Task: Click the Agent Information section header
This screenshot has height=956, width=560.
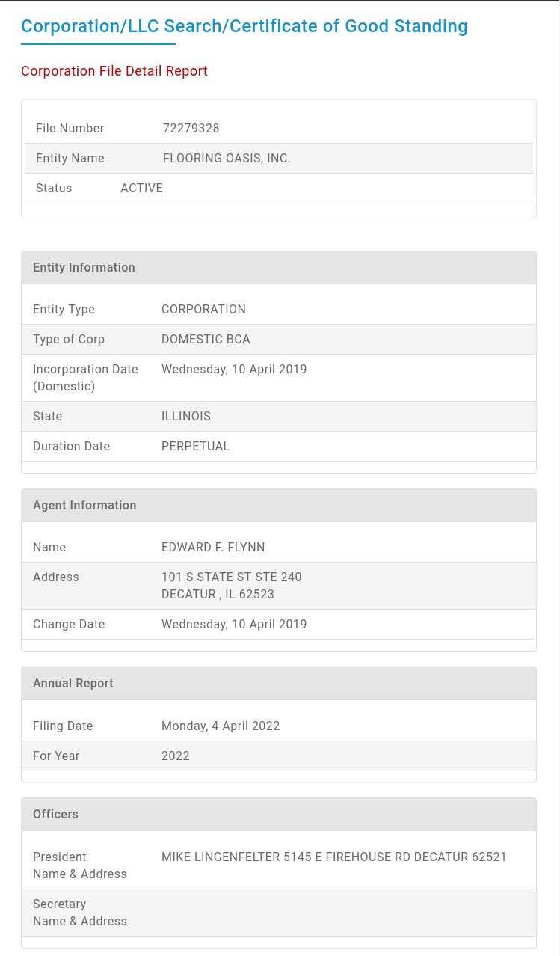Action: pos(84,505)
